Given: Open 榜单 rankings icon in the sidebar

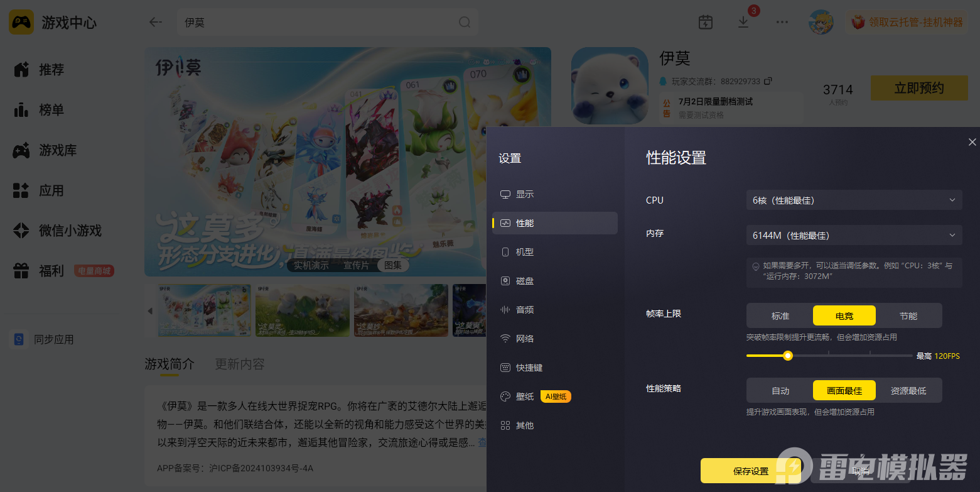Looking at the screenshot, I should [21, 110].
